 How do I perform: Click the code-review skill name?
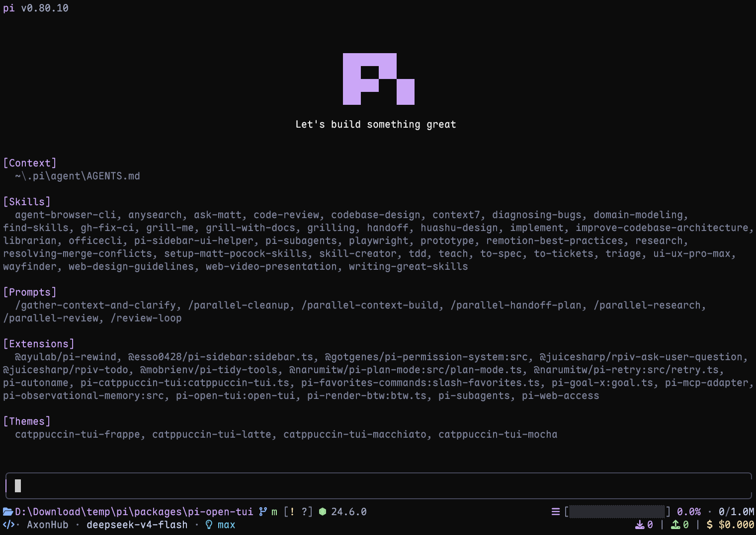[x=286, y=215]
